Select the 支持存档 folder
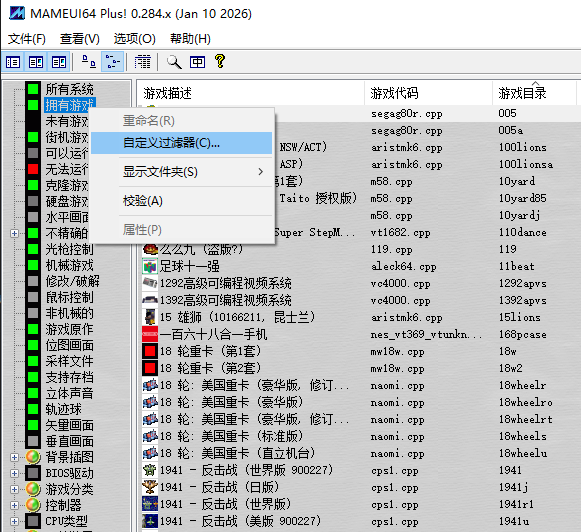The height and width of the screenshot is (532, 581). tap(70, 378)
